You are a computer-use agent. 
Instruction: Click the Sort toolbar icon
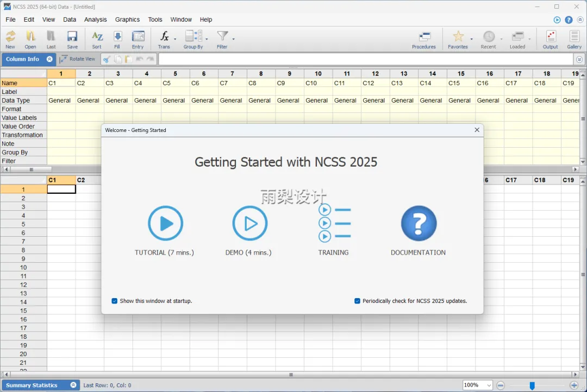[x=97, y=39]
